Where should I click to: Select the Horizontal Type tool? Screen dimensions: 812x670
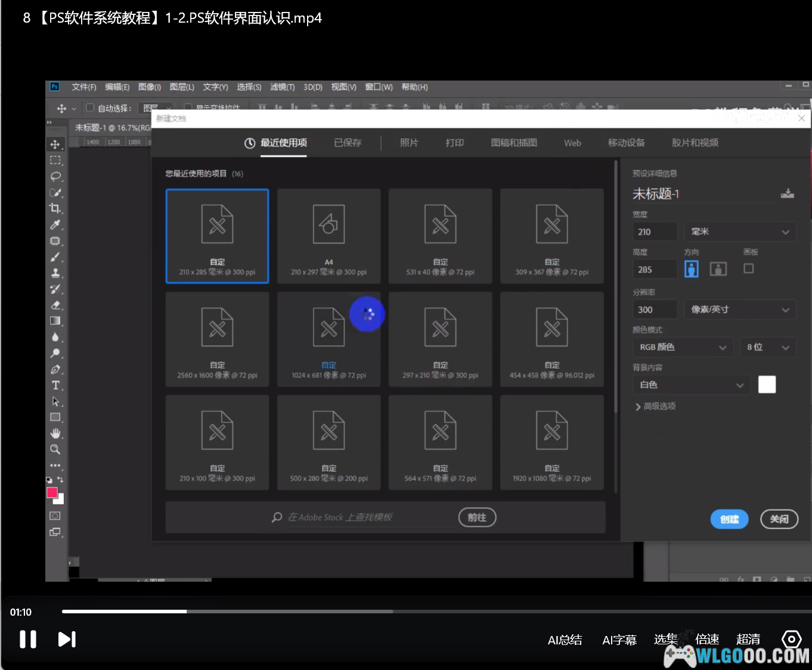(55, 385)
